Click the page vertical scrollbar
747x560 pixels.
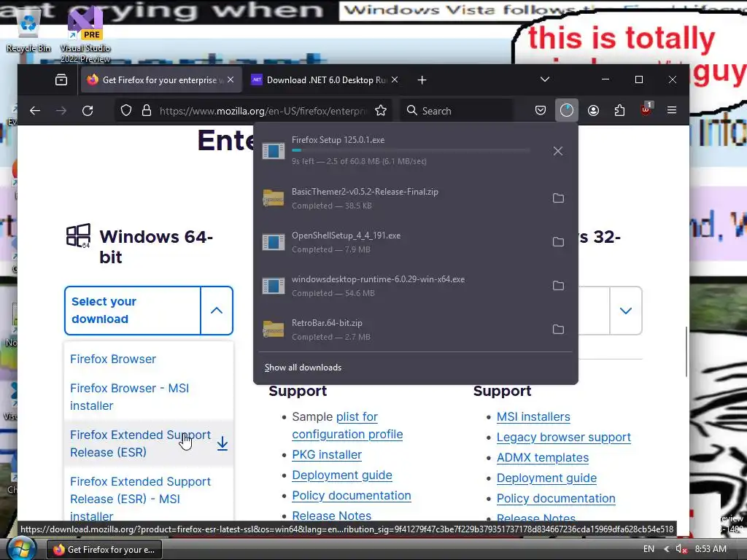coord(686,352)
